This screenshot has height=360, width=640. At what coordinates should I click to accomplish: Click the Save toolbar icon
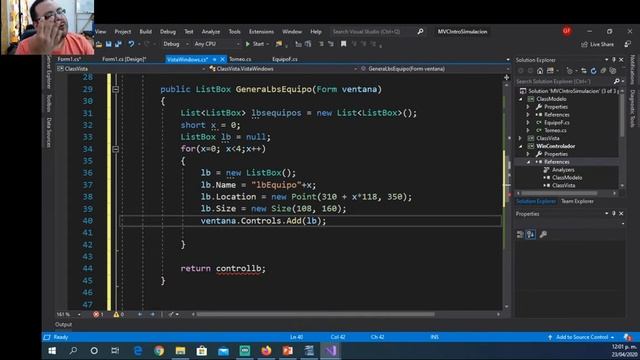[109, 44]
